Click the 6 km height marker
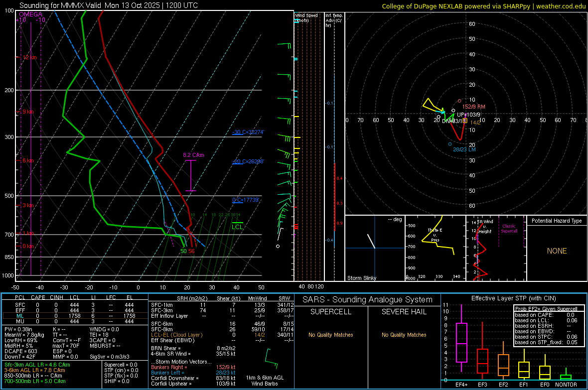Image resolution: width=588 pixels, height=390 pixels. pos(28,160)
